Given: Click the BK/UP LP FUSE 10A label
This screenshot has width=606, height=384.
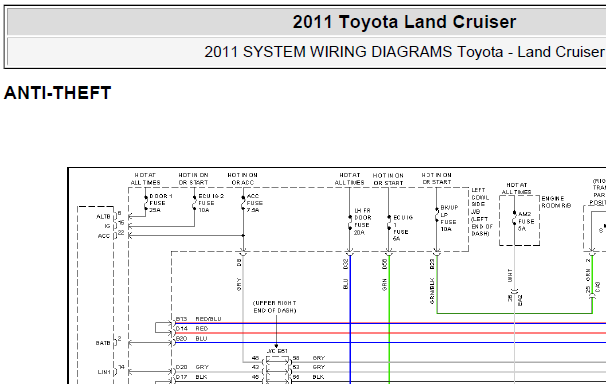Looking at the screenshot, I should 449,218.
